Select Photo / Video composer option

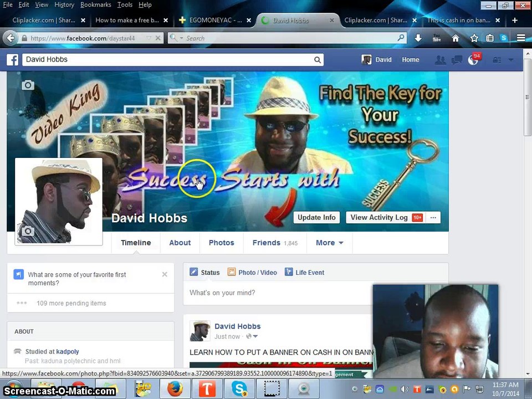point(252,273)
